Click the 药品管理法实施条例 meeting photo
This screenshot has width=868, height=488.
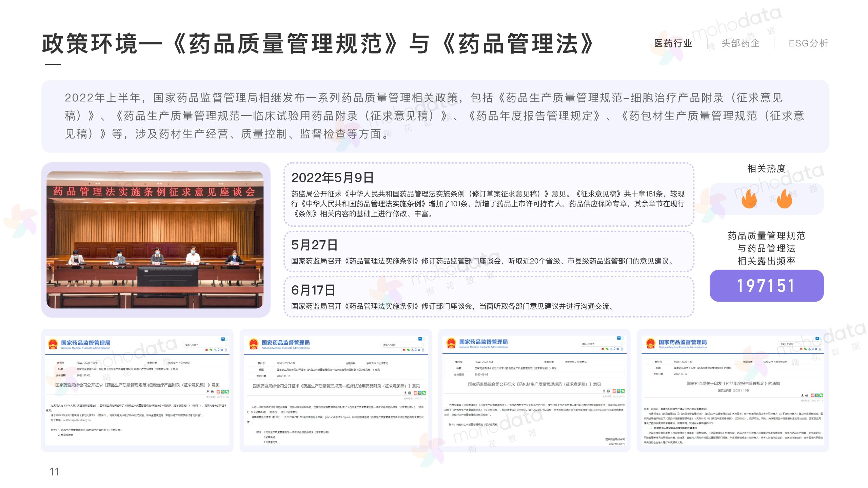[x=155, y=240]
